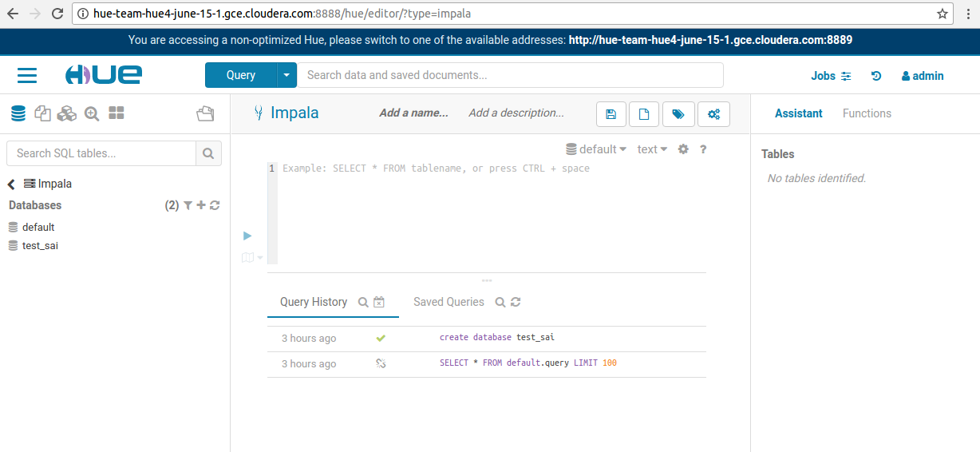Add a new database with the plus icon
This screenshot has height=452, width=980.
pyautogui.click(x=201, y=205)
